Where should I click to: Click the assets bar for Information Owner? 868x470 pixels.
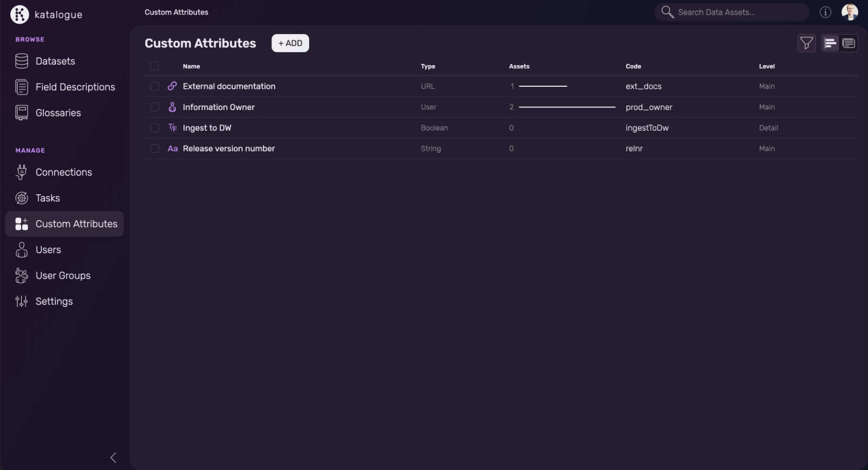[x=567, y=107]
